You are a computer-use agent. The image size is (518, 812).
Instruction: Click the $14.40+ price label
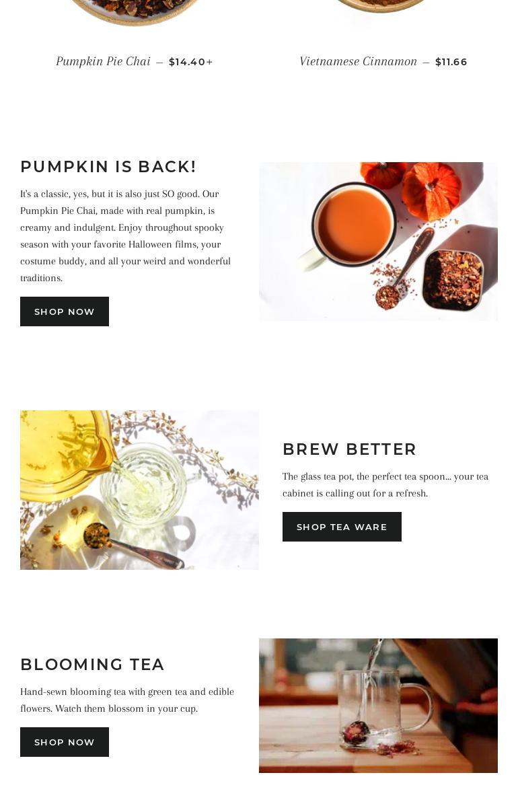coord(191,62)
